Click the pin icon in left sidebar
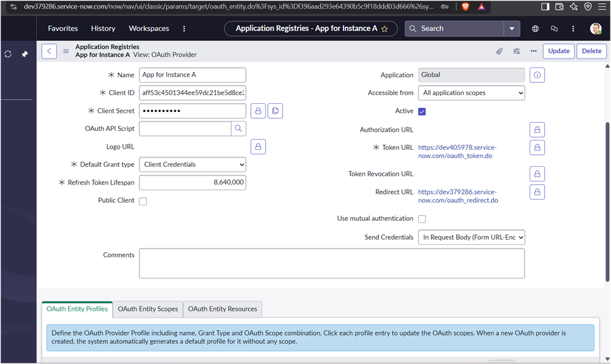This screenshot has height=364, width=611. pos(25,54)
